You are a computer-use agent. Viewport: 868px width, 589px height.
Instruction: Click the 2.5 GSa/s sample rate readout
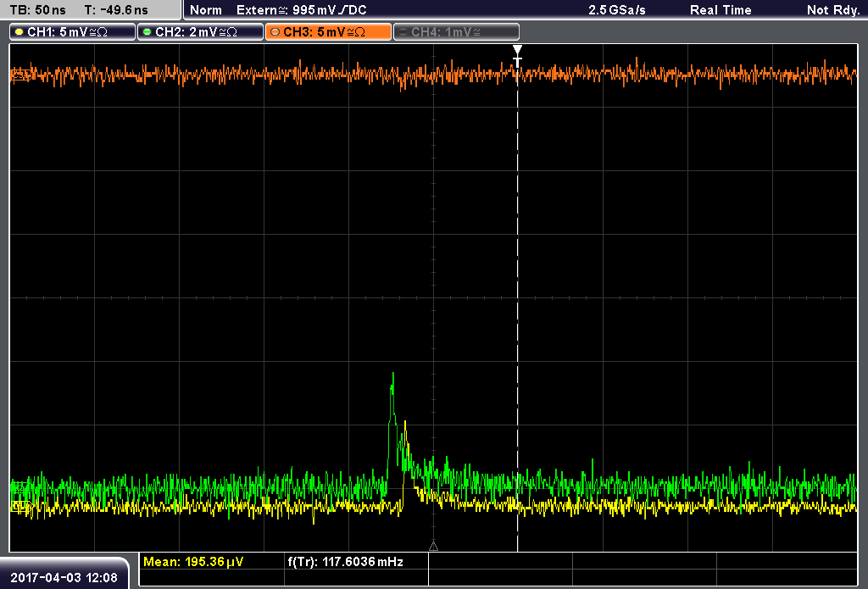pyautogui.click(x=617, y=10)
